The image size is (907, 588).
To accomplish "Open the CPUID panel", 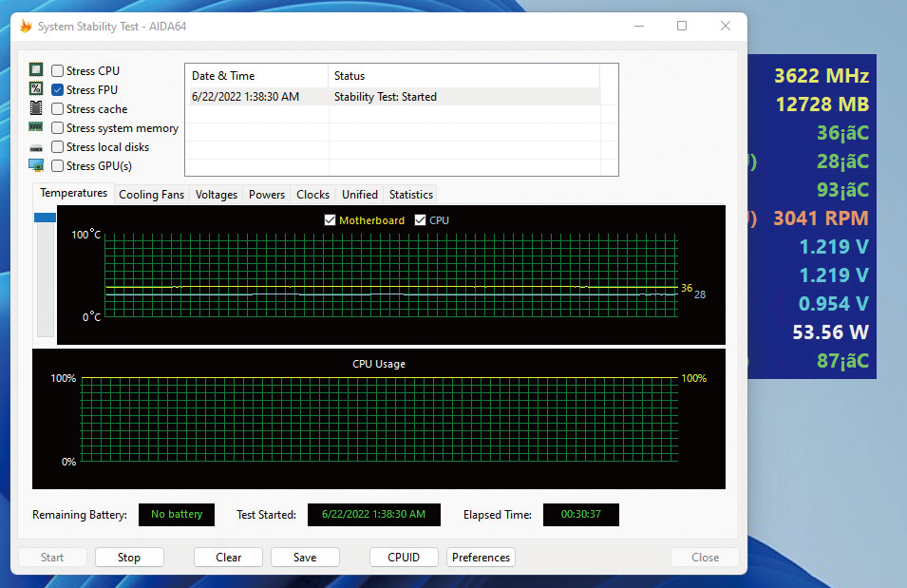I will 404,558.
